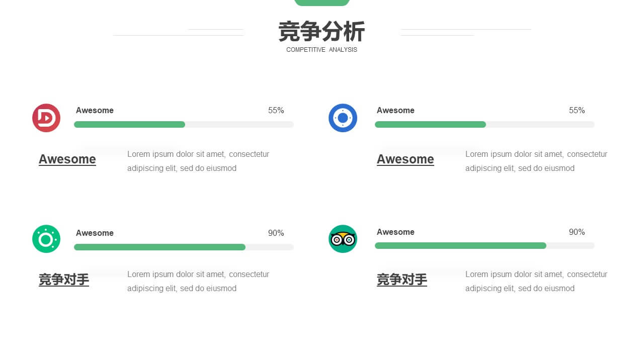
Task: Select the 竞争分析 title heading
Action: coord(322,32)
